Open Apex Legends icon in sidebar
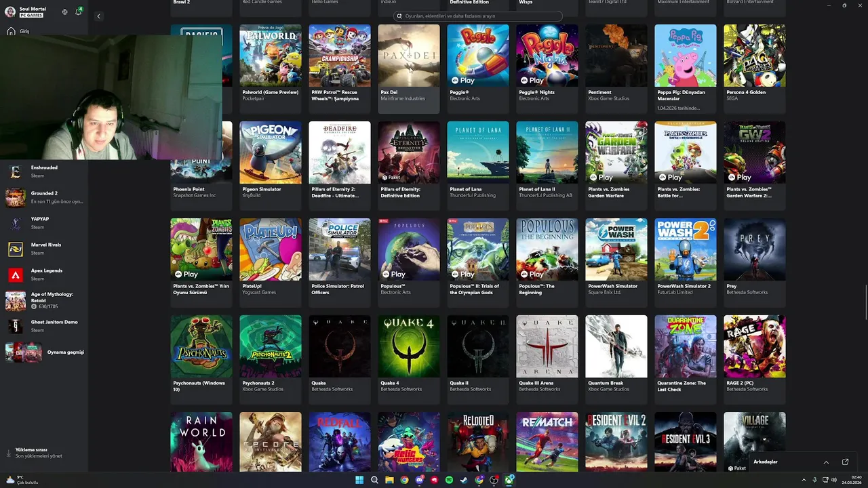The height and width of the screenshot is (488, 868). tap(15, 274)
